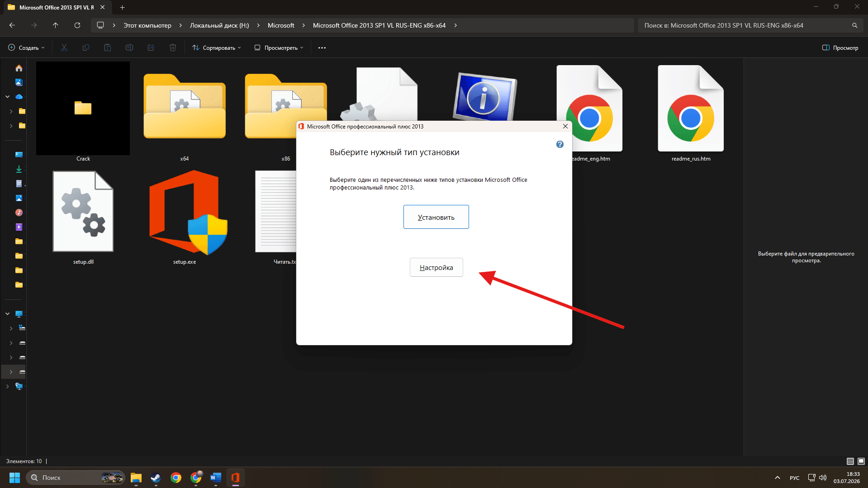Open the three-dots more options menu
The height and width of the screenshot is (488, 868).
coord(322,47)
